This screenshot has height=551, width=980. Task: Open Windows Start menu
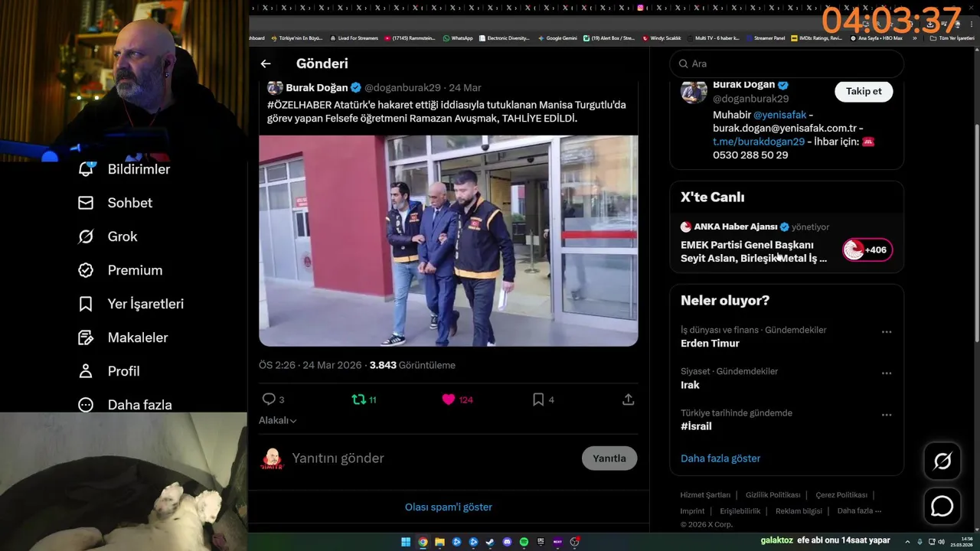click(x=406, y=542)
